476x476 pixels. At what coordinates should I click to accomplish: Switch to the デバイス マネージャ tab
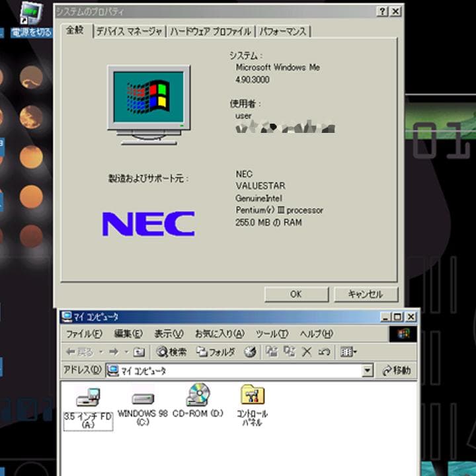pos(130,31)
